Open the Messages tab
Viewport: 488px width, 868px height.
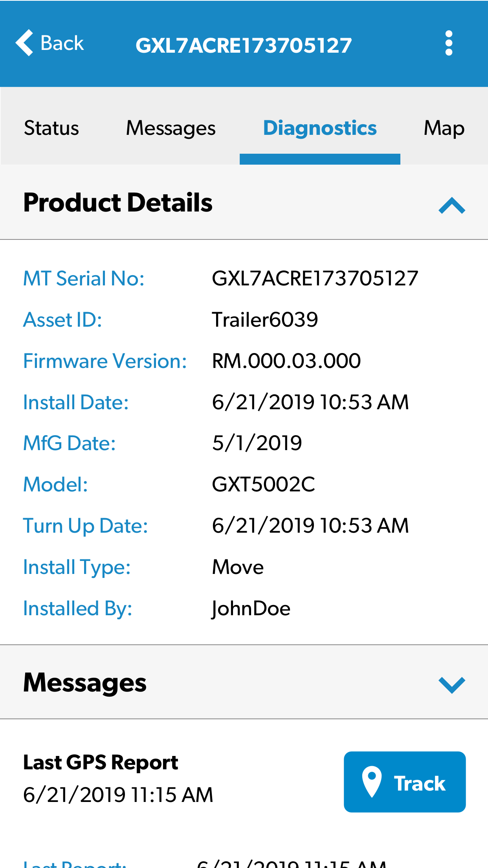pyautogui.click(x=171, y=128)
